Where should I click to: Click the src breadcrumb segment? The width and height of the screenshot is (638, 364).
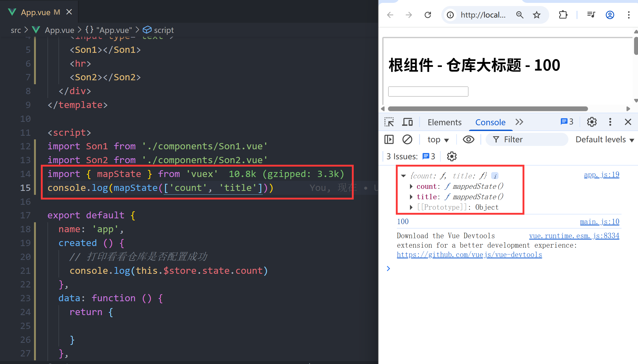pyautogui.click(x=16, y=30)
